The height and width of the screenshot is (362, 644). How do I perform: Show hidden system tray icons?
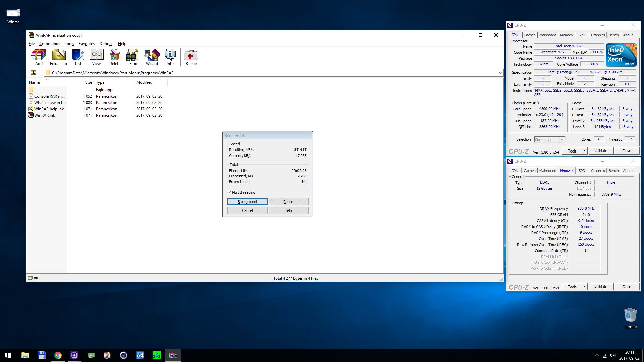click(x=597, y=355)
